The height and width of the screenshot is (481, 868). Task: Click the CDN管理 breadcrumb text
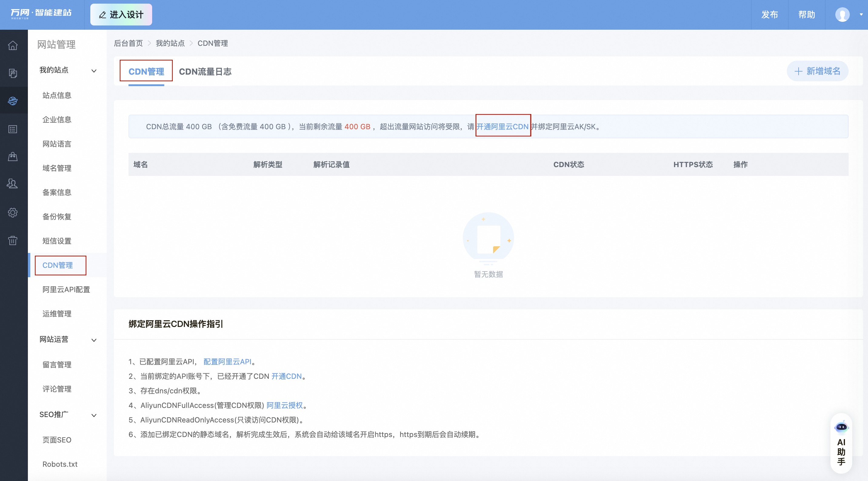(x=213, y=43)
